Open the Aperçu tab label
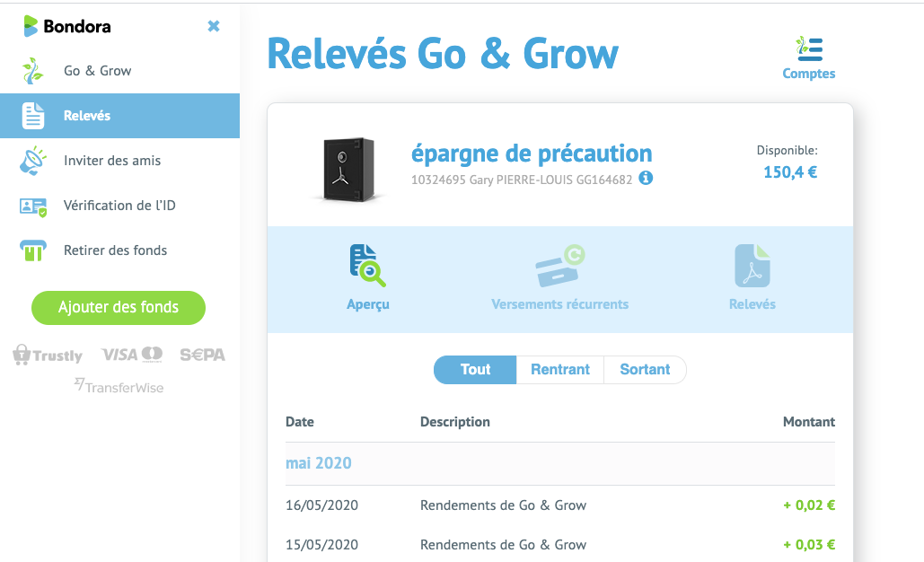 pos(368,304)
